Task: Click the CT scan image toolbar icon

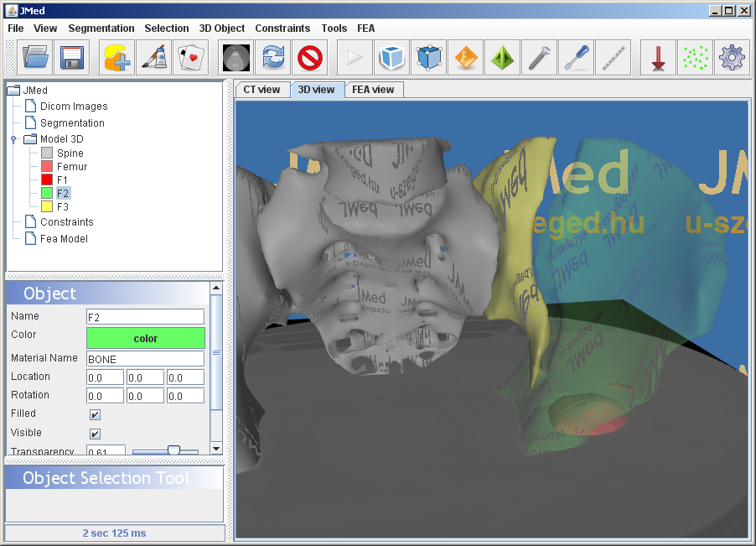Action: click(236, 58)
